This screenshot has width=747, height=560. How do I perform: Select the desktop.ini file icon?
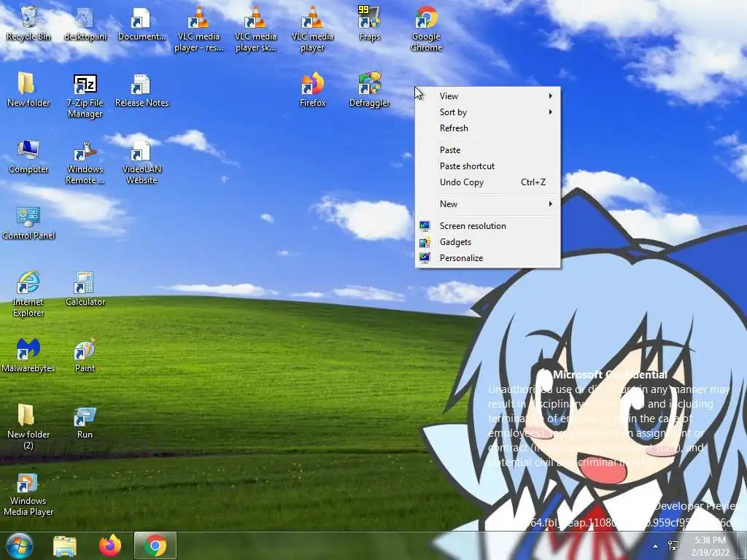[85, 24]
